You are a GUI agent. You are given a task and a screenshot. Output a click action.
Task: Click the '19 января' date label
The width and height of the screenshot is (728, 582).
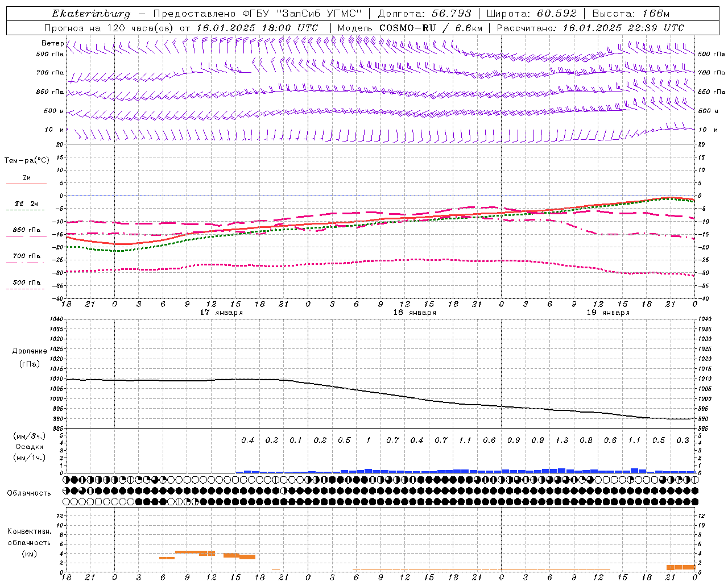608,313
